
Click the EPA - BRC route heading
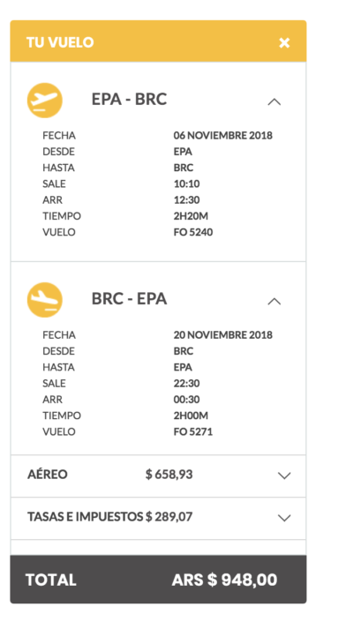129,100
